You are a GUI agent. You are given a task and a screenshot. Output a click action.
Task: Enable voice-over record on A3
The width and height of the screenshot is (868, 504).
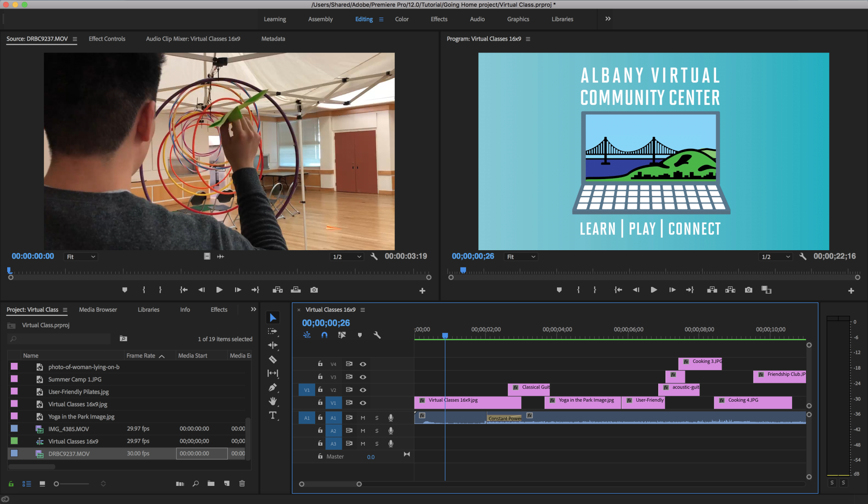coord(391,444)
